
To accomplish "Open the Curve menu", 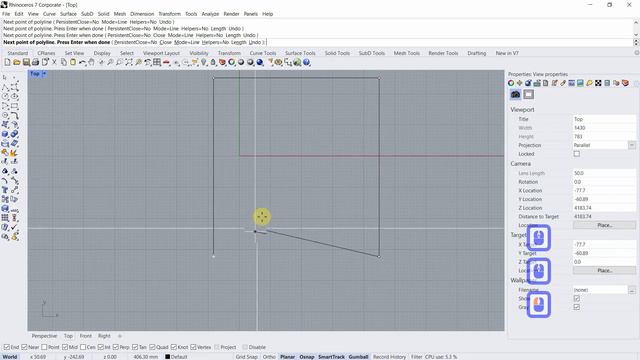I will click(x=49, y=14).
